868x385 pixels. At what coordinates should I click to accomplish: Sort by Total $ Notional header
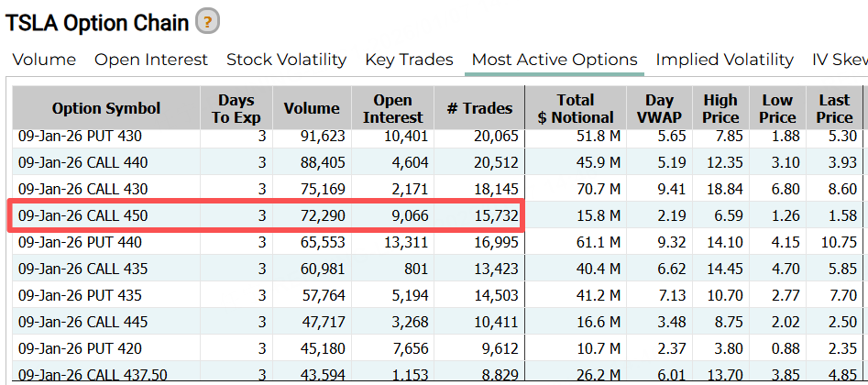[575, 108]
